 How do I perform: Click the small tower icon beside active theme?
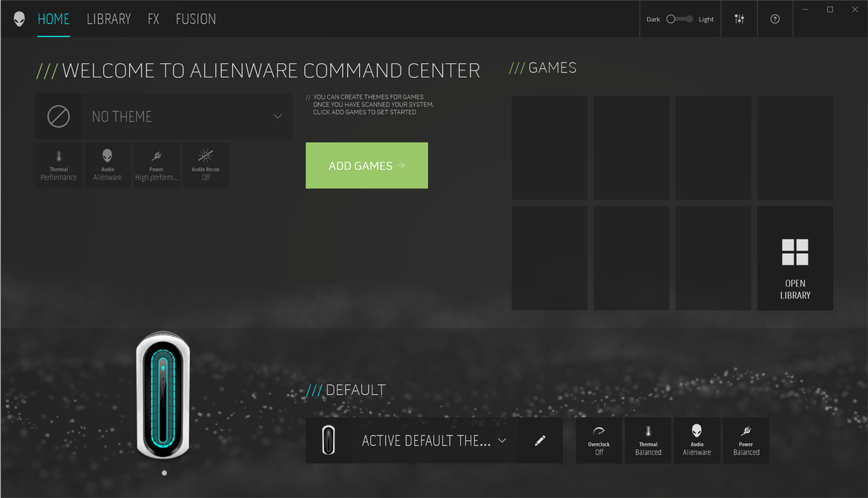click(328, 440)
